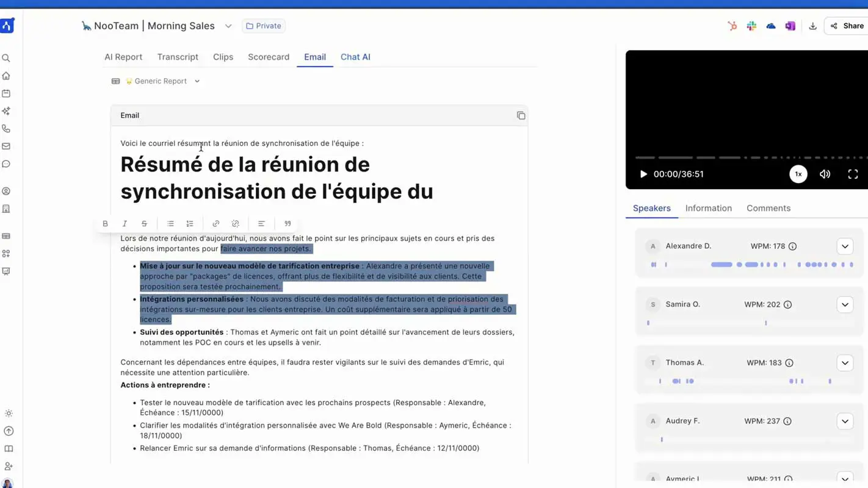Viewport: 868px width, 488px height.
Task: Open the HubSpot integration icon
Action: [x=732, y=26]
